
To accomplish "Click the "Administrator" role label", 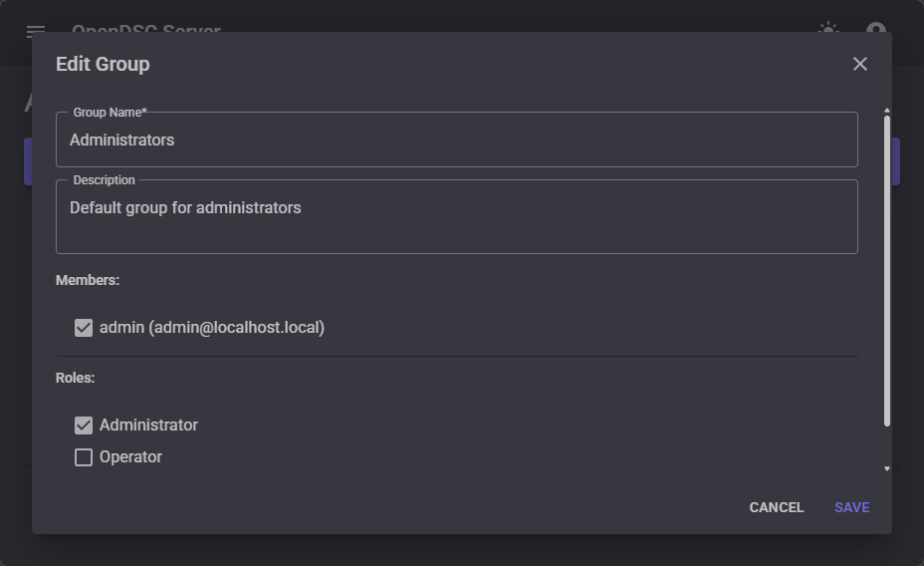I will [148, 425].
